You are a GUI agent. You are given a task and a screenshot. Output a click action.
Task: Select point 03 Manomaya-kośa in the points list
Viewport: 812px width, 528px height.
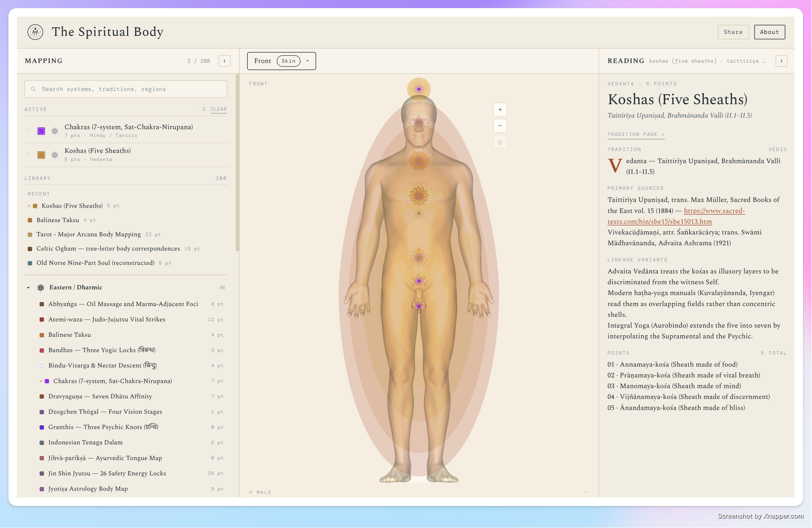pos(674,386)
